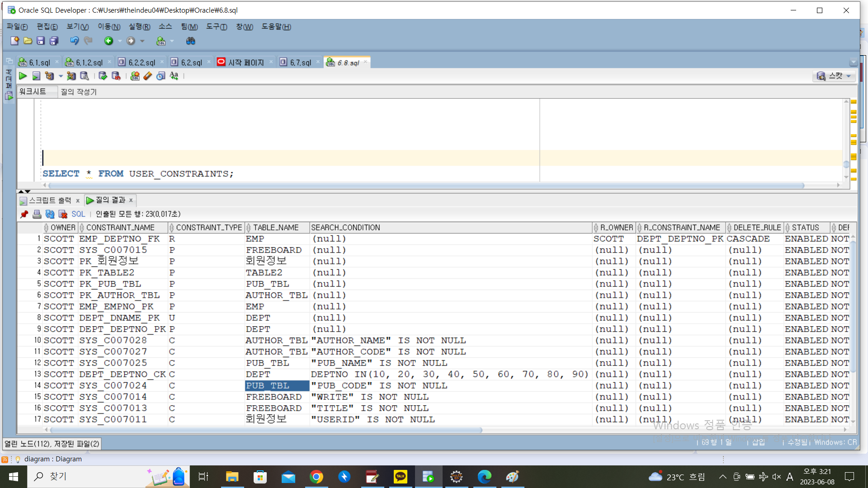Open the 파일(F) menu
The image size is (868, 488).
(x=17, y=27)
